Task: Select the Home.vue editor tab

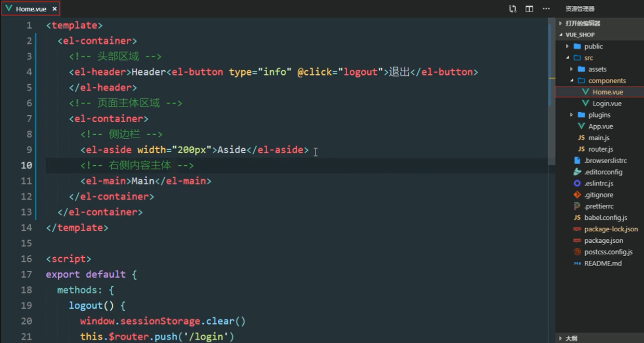Action: point(30,9)
